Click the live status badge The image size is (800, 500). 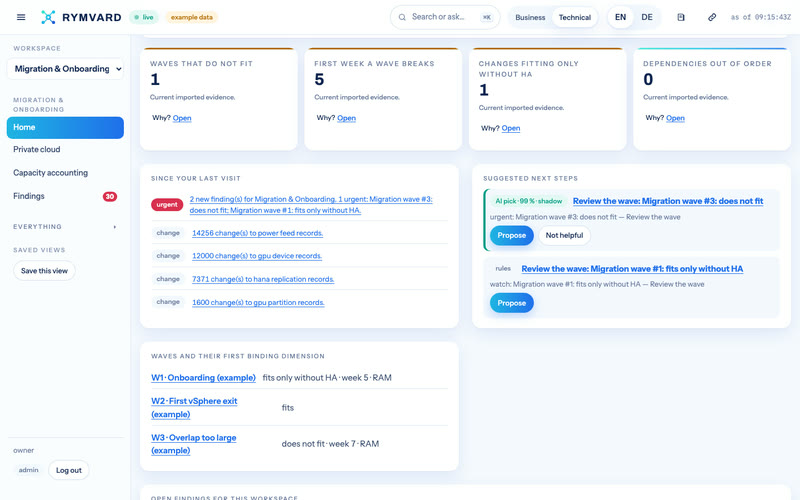(144, 17)
